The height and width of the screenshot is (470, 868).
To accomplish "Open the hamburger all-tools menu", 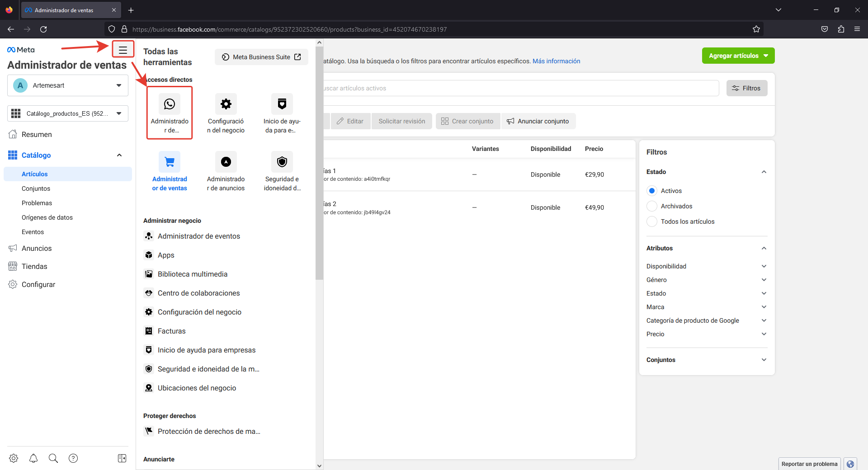I will pyautogui.click(x=123, y=50).
